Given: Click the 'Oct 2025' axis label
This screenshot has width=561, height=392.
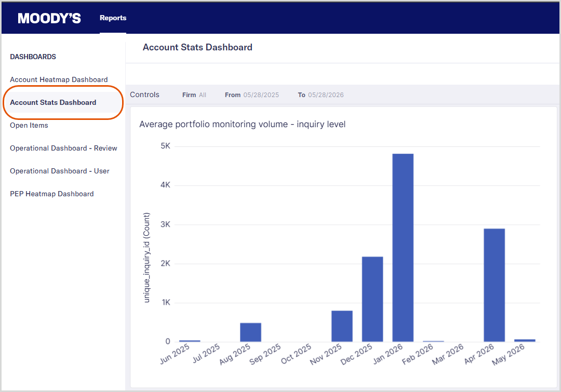Looking at the screenshot, I should coord(296,354).
